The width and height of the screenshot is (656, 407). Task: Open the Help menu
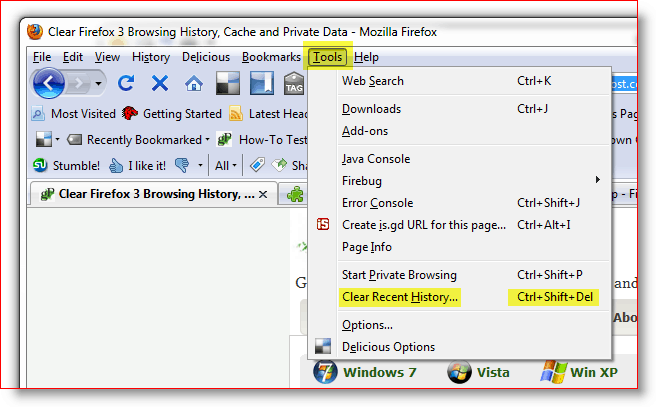[366, 57]
